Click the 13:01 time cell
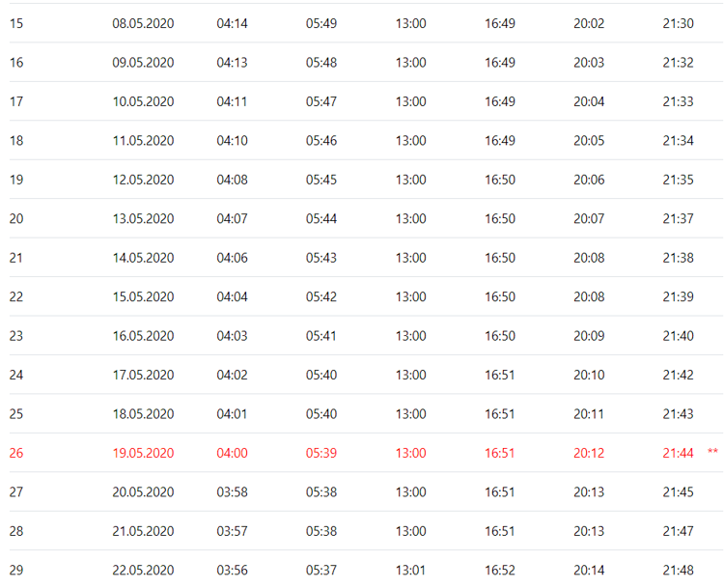724x588 pixels. pos(410,570)
